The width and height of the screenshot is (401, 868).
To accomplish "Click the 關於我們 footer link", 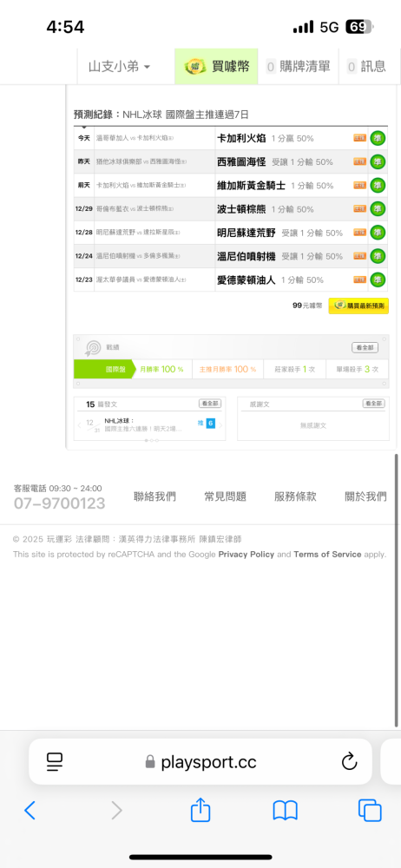I will [365, 496].
